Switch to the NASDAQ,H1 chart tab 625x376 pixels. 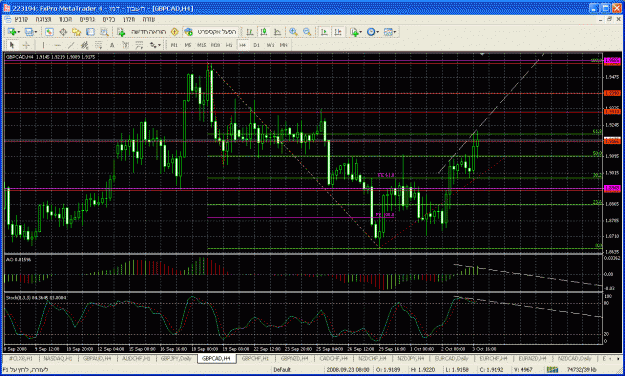[57, 358]
